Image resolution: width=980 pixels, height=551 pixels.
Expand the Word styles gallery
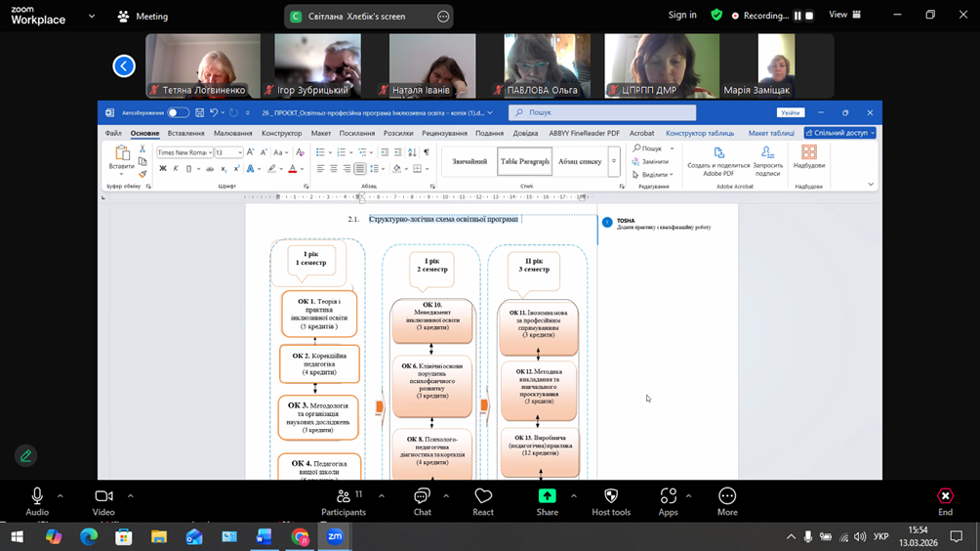click(x=614, y=162)
